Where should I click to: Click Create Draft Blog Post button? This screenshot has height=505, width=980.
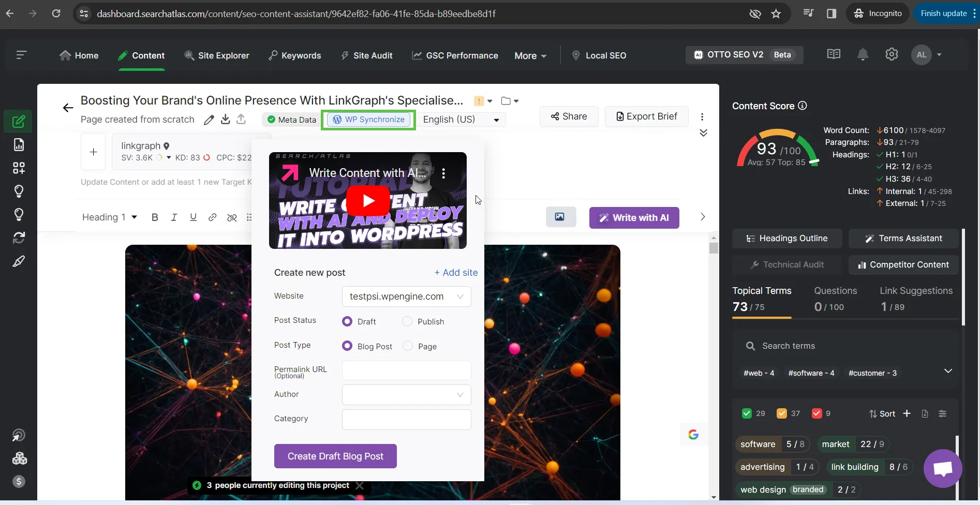[x=335, y=456]
